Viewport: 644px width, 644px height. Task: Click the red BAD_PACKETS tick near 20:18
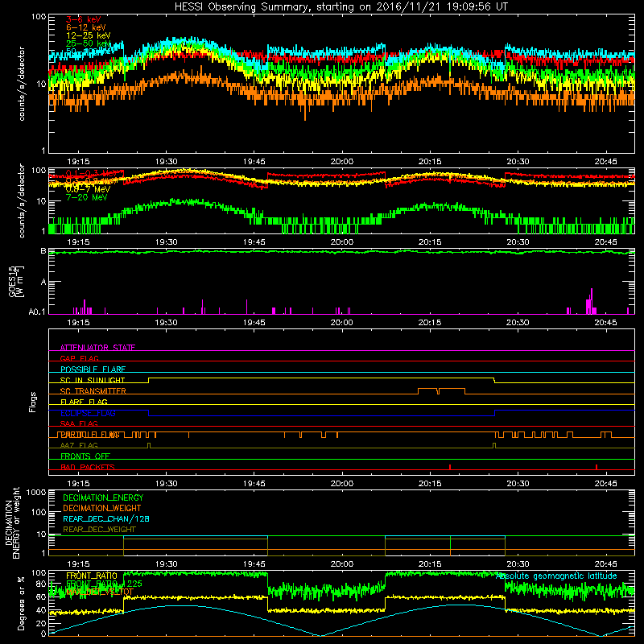(450, 467)
